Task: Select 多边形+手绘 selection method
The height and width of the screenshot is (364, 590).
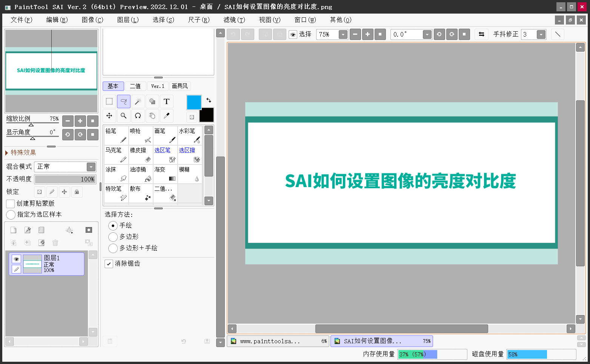Action: pos(113,248)
